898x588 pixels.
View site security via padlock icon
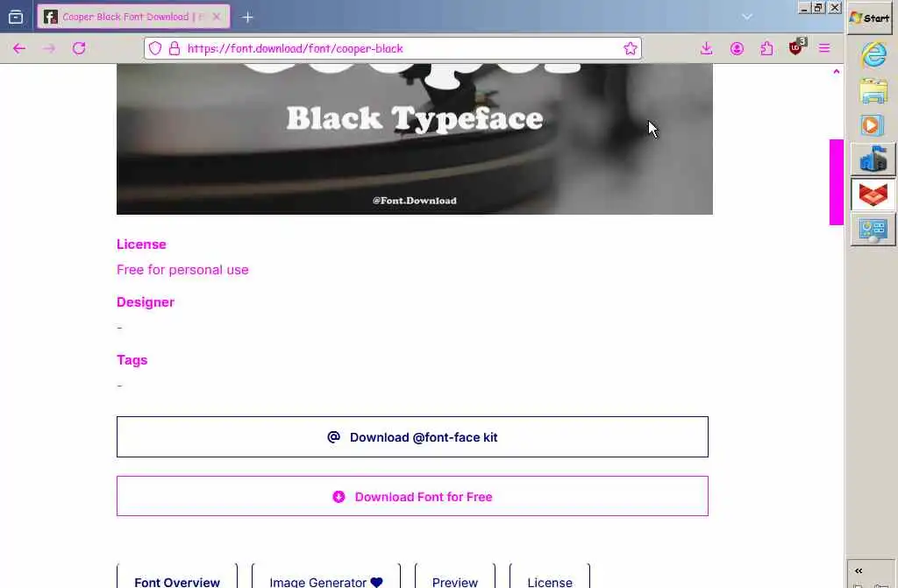[175, 49]
